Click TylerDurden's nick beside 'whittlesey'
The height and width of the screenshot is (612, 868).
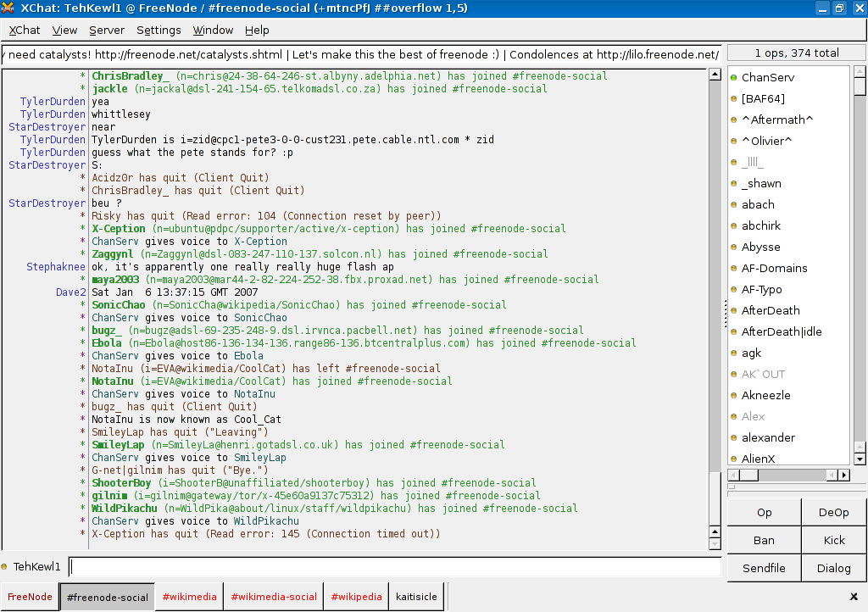point(53,114)
